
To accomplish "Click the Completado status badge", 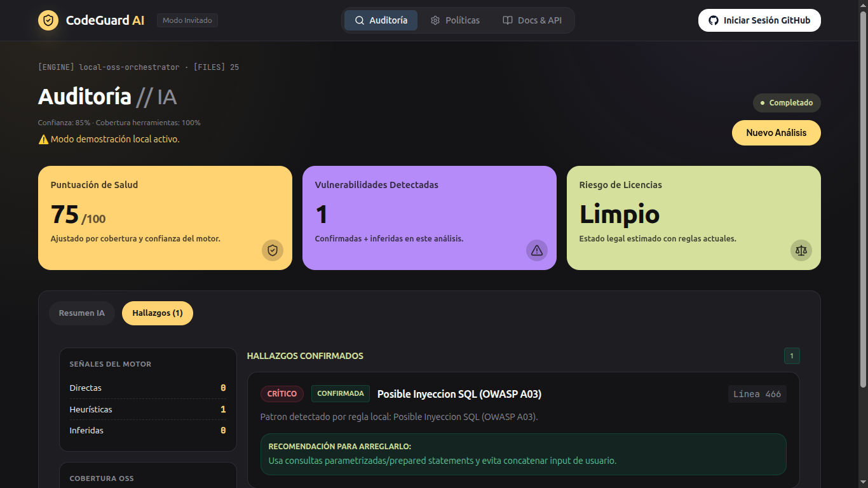I will [x=787, y=103].
